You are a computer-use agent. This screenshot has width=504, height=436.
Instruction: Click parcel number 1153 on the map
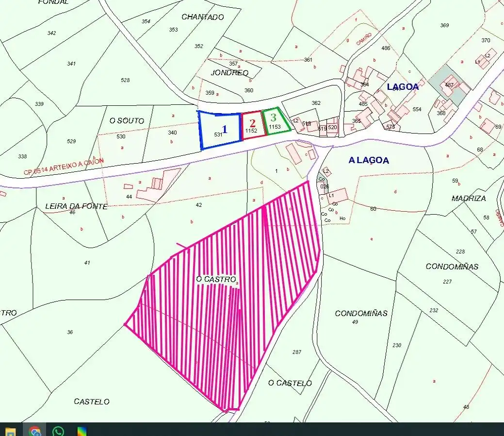pyautogui.click(x=275, y=127)
